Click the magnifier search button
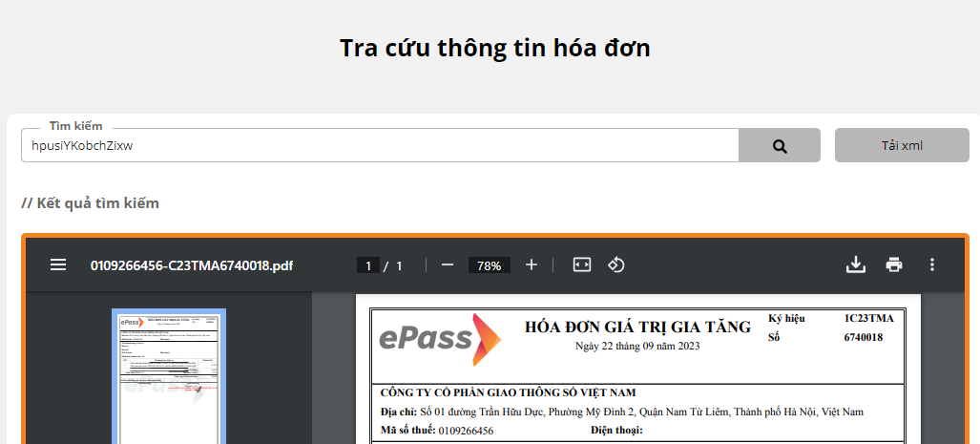The height and width of the screenshot is (444, 980). pos(780,146)
